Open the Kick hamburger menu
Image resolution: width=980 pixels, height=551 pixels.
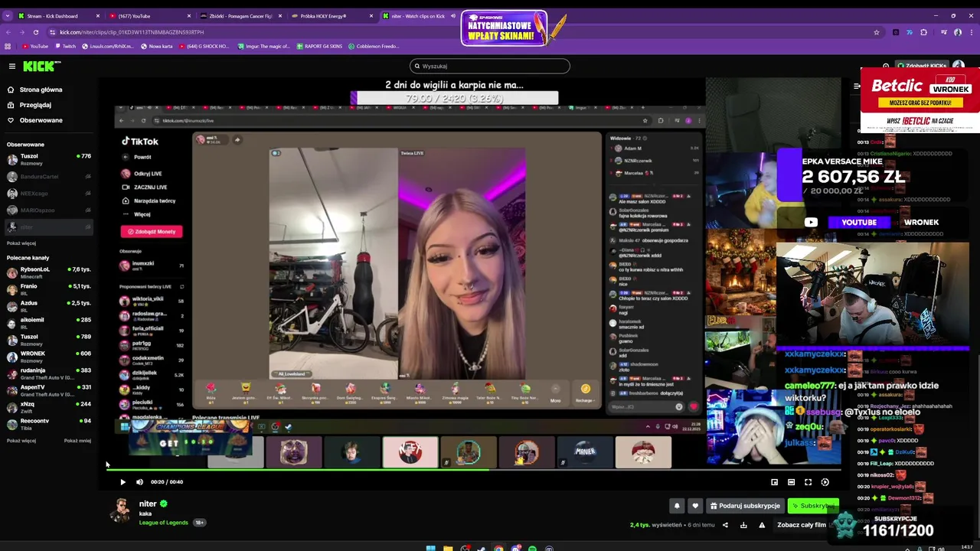click(11, 67)
